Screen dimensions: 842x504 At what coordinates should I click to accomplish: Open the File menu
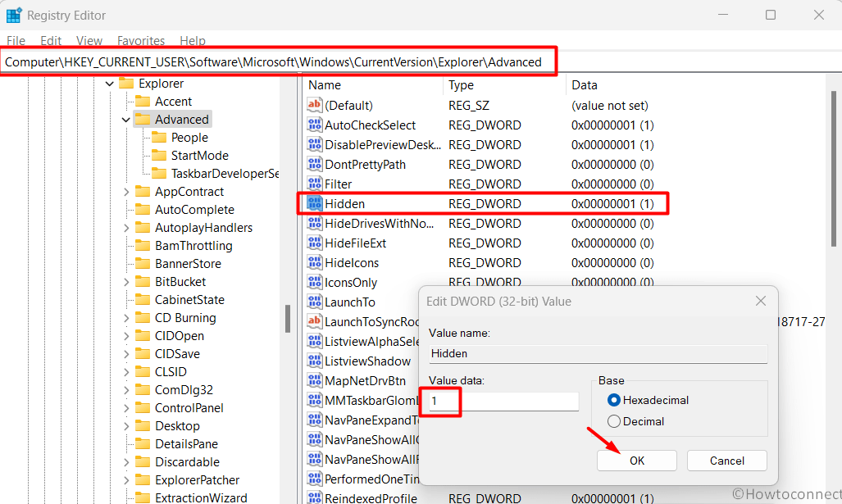click(16, 41)
